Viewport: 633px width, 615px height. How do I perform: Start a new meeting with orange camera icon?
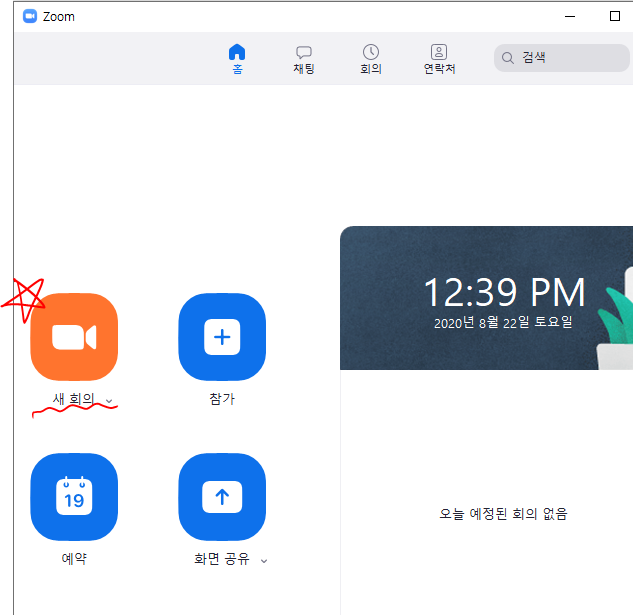74,337
